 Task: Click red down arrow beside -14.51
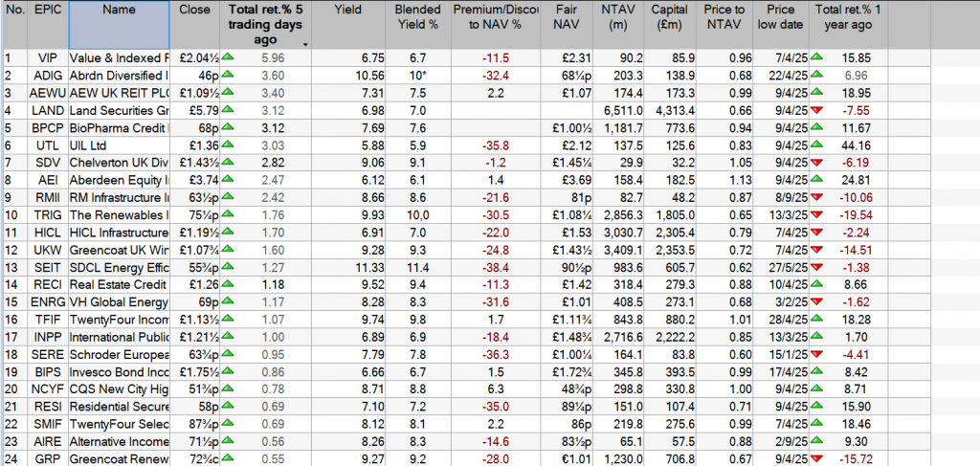(817, 250)
